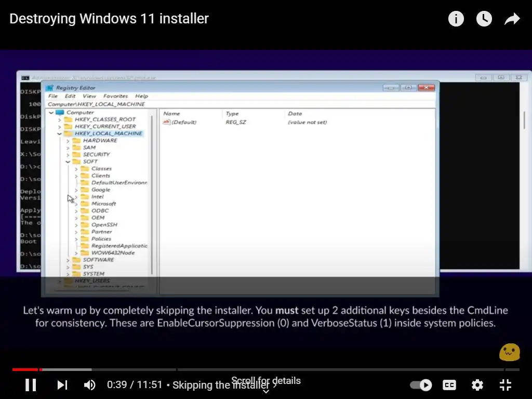The height and width of the screenshot is (399, 532).
Task: Expand HKEY_CURRENT_USER node
Action: pos(60,127)
